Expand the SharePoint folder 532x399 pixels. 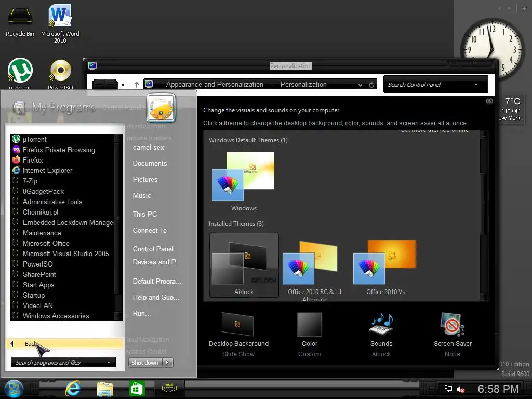63,274
